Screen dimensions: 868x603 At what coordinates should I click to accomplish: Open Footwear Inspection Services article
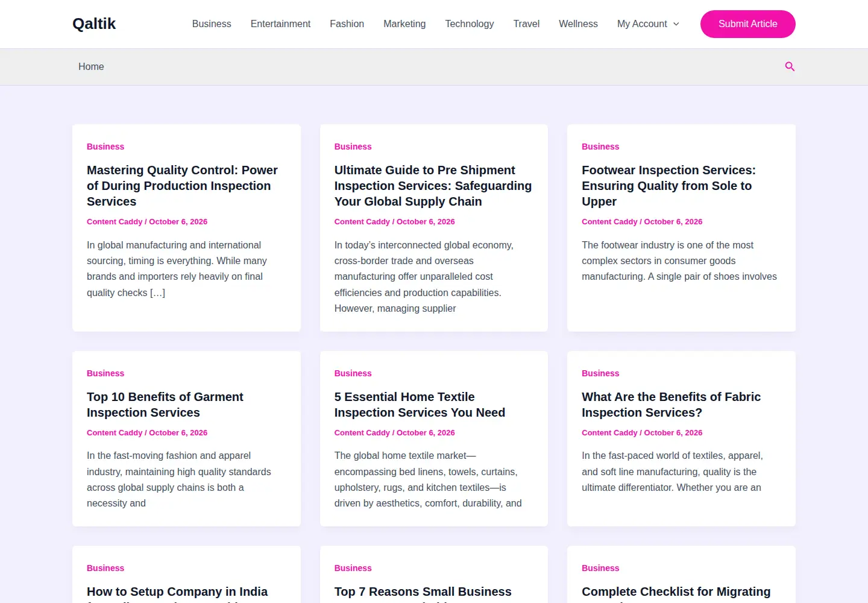pos(668,186)
